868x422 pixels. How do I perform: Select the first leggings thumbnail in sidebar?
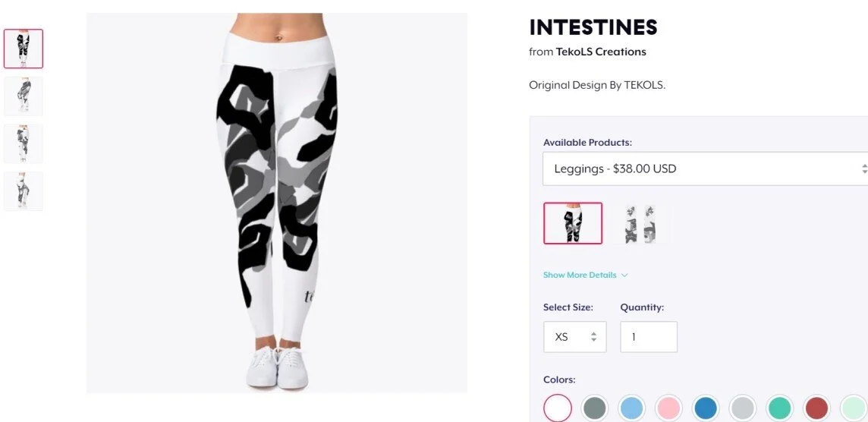[x=24, y=49]
